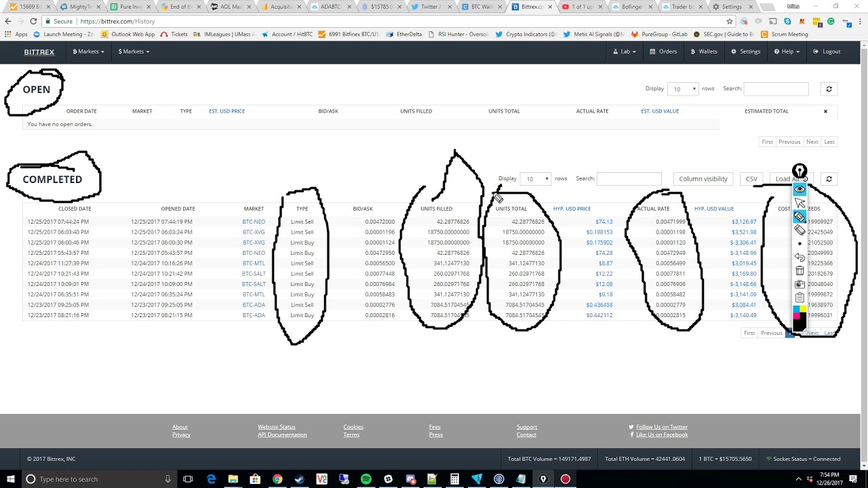Open the Windows Start menu
This screenshot has width=868, height=488.
pyautogui.click(x=9, y=479)
